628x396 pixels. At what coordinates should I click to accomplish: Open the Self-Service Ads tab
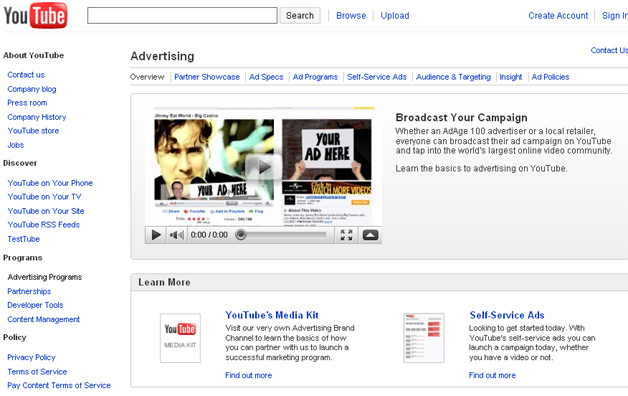click(x=377, y=77)
